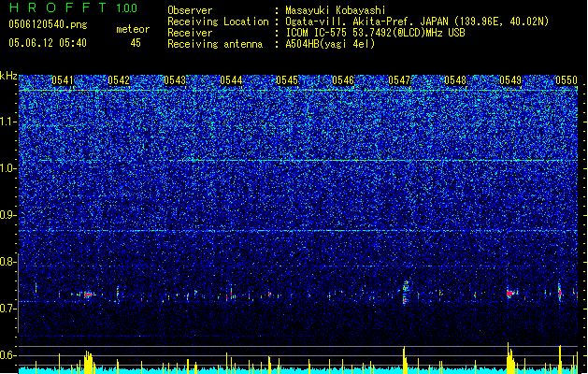This screenshot has height=374, width=588.
Task: Click the 0.8 kHz axis label
Action: (8, 262)
